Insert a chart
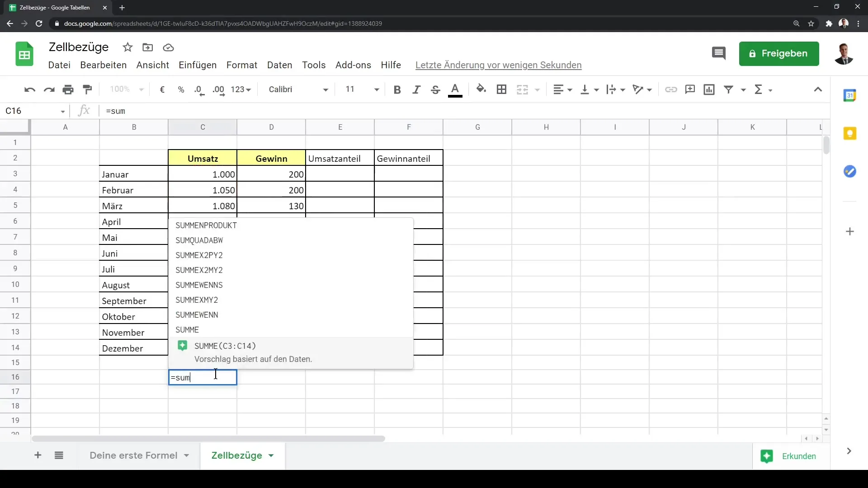 (x=709, y=89)
